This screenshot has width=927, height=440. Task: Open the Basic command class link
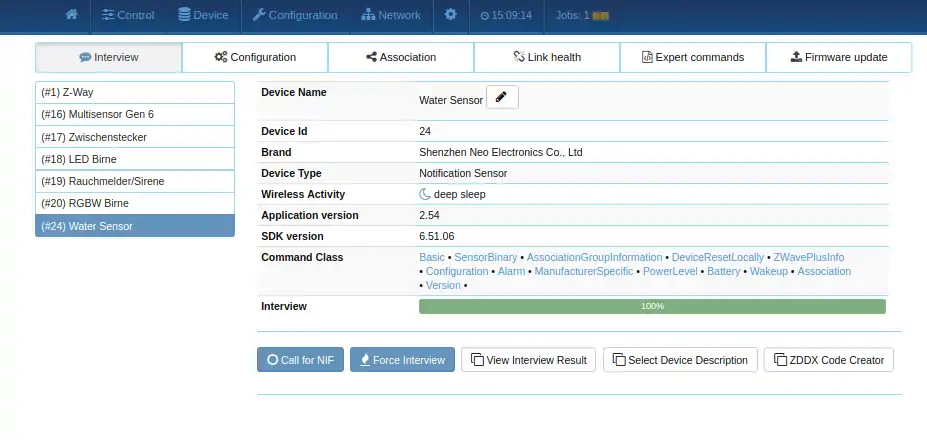point(432,257)
